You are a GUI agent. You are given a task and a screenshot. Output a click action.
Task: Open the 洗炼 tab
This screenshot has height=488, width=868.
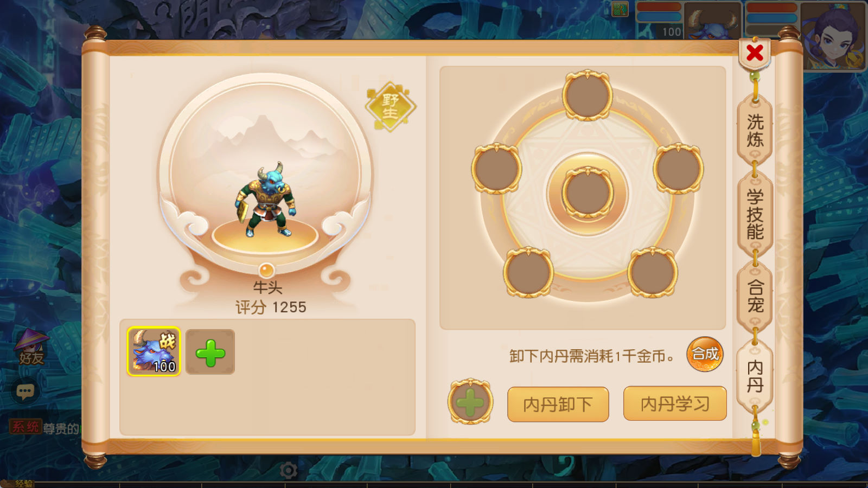pyautogui.click(x=755, y=130)
